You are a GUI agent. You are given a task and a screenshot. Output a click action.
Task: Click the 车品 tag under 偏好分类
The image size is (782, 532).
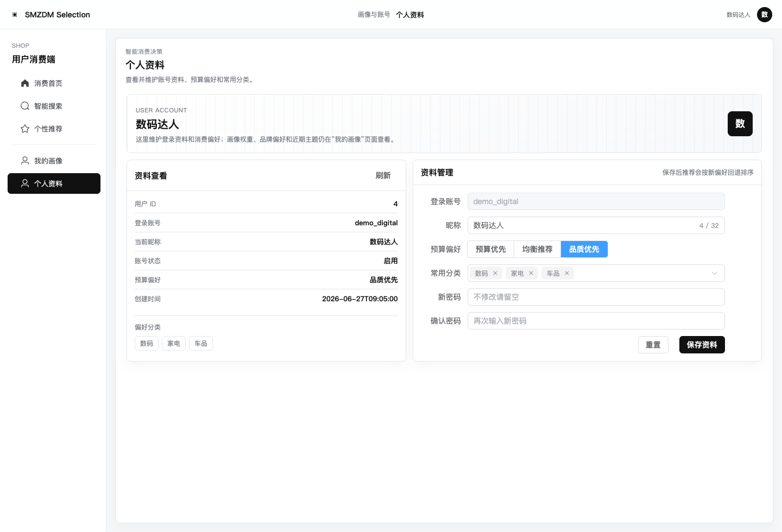click(x=201, y=344)
